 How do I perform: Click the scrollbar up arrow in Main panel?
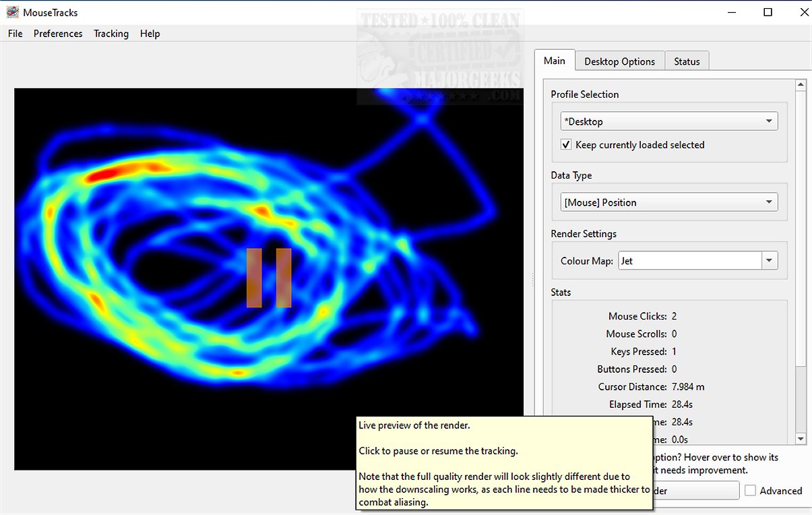pos(801,85)
